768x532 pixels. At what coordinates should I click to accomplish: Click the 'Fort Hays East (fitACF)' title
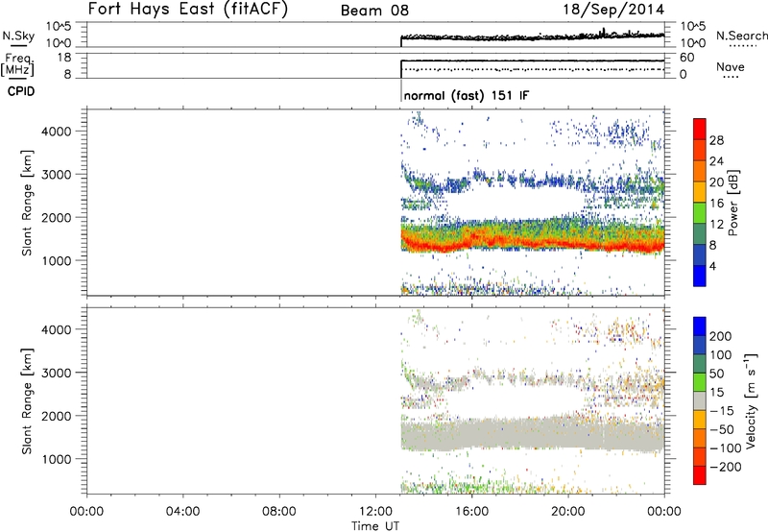(188, 10)
